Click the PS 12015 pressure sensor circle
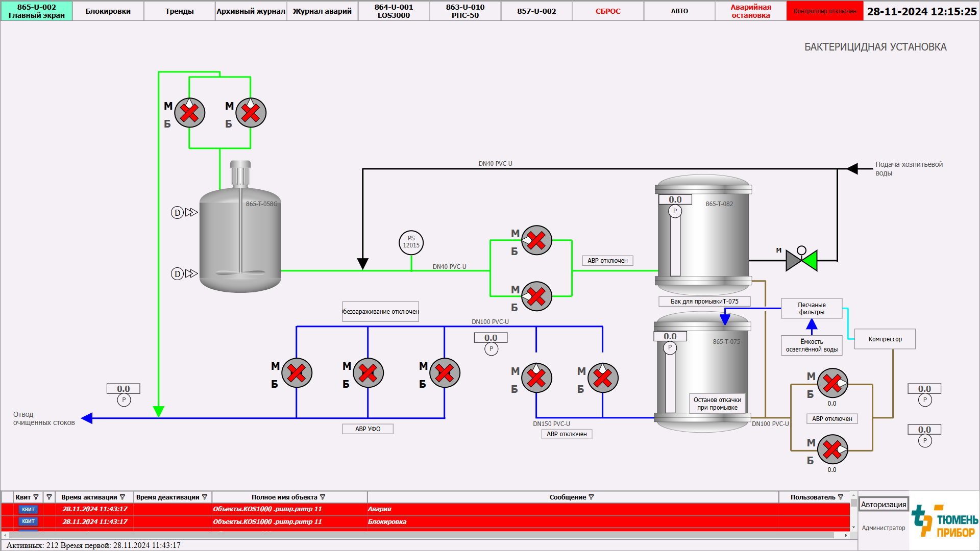The height and width of the screenshot is (551, 980). coord(411,242)
